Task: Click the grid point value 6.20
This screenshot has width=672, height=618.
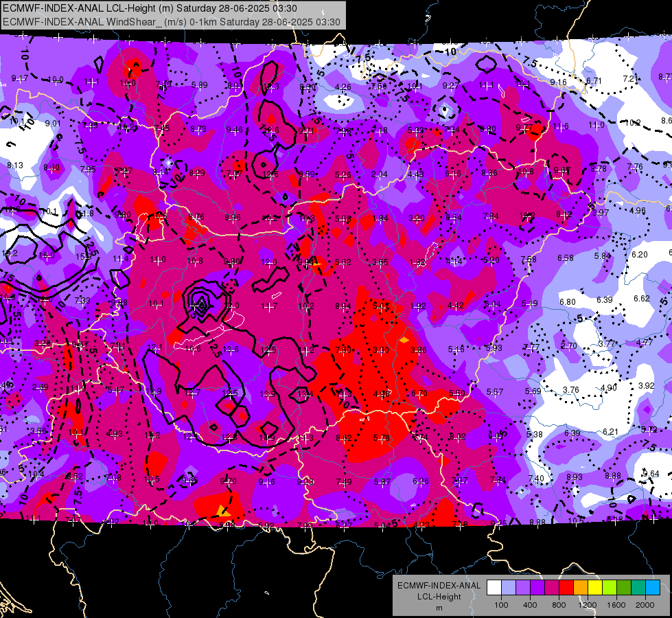Action: [640, 254]
